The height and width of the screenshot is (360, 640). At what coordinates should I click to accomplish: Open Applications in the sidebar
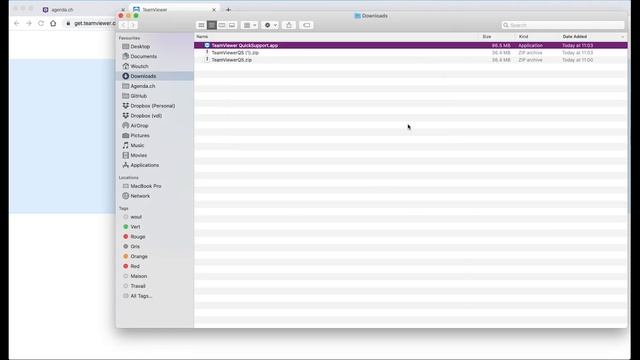tap(144, 165)
